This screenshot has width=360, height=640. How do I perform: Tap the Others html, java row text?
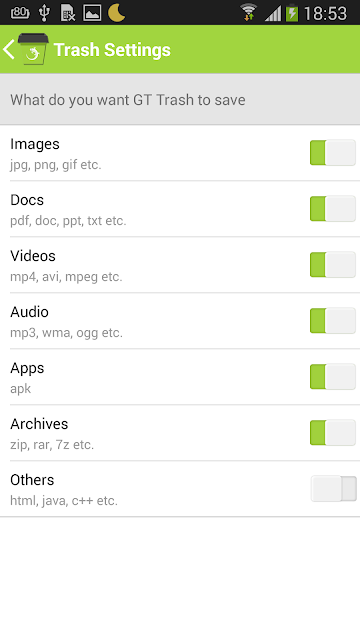(x=64, y=489)
